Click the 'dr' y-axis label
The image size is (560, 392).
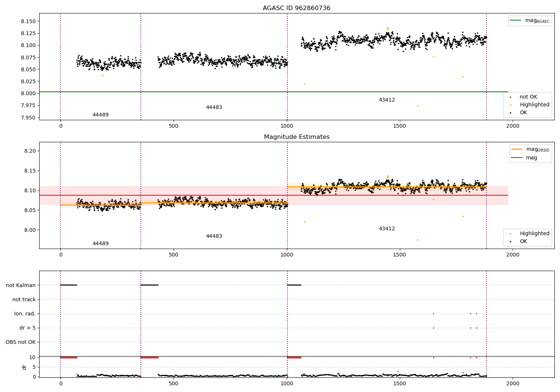click(x=24, y=367)
